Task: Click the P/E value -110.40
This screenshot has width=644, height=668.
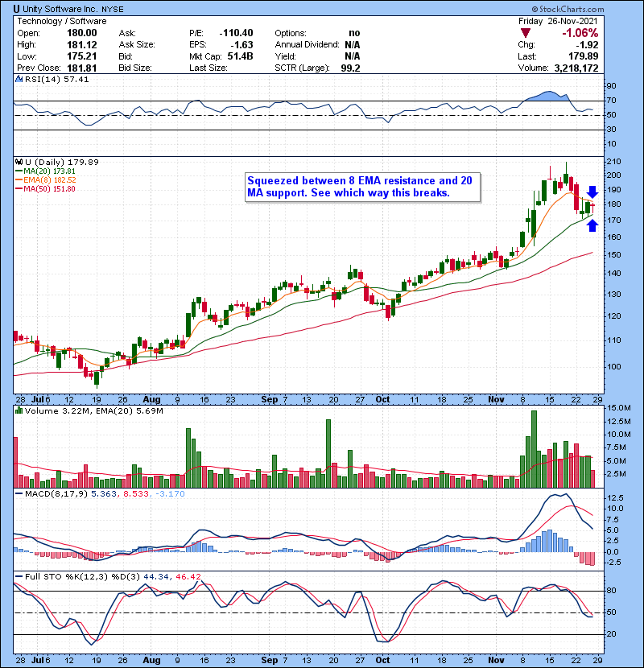Action: point(236,33)
